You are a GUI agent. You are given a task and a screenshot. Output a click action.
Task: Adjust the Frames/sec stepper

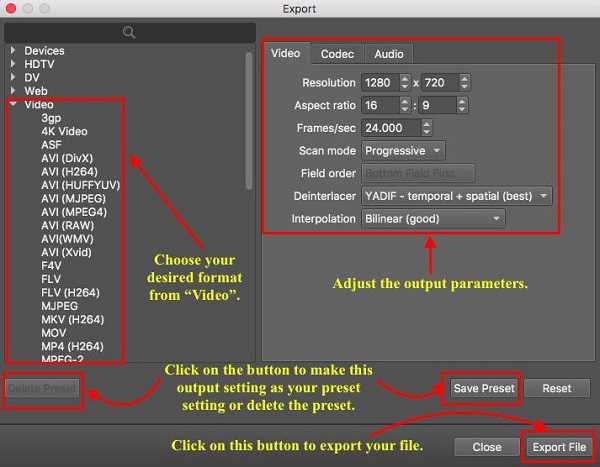coord(427,127)
